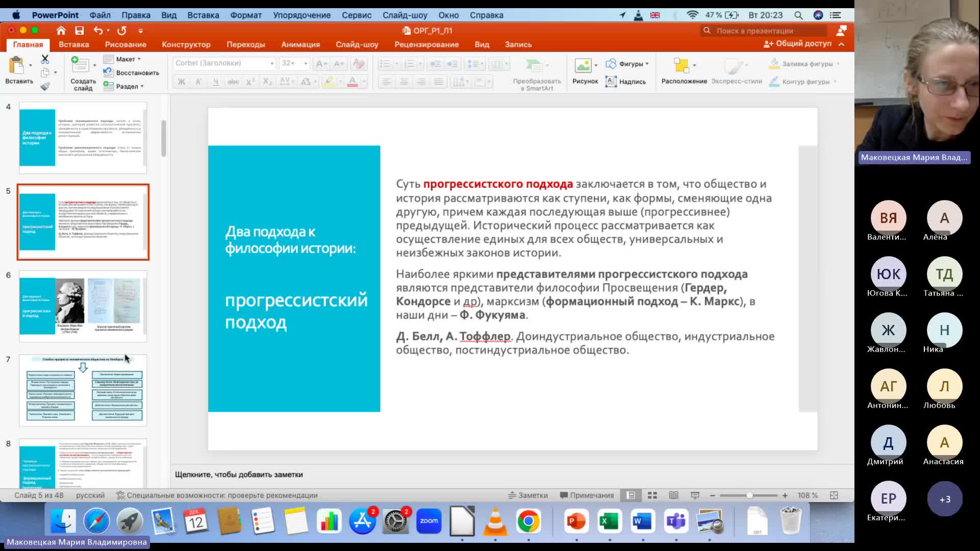Switch to the Вставка ribbon tab

pyautogui.click(x=73, y=44)
